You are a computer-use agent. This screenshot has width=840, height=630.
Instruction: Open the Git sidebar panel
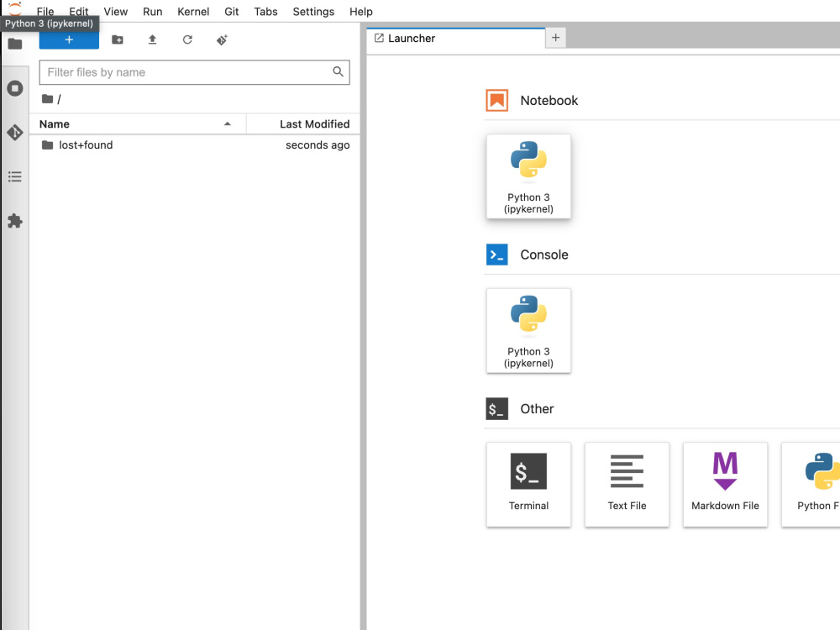[x=15, y=133]
